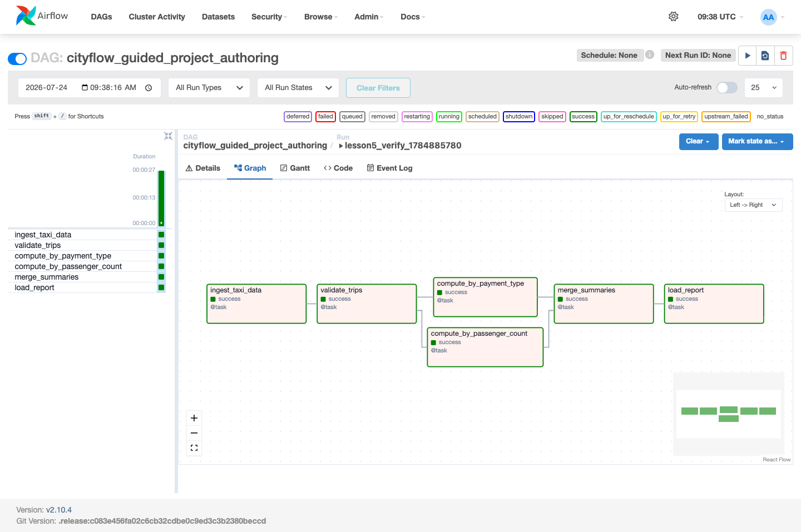Viewport: 801px width, 532px height.
Task: Select the validate_trips graph node
Action: click(367, 304)
